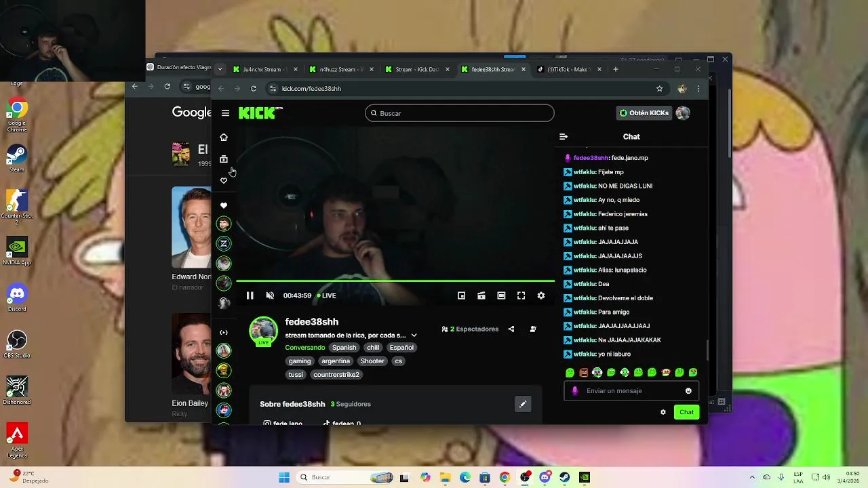
Task: Enter fullscreen in the video player
Action: coord(521,296)
